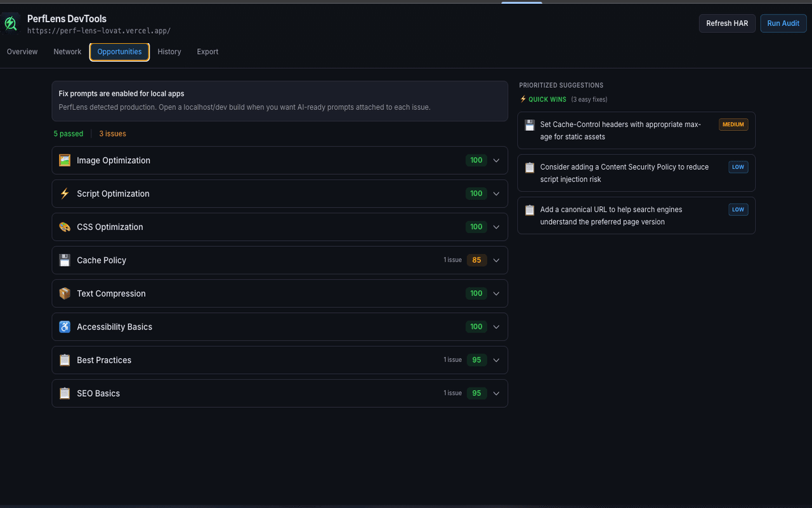Screen dimensions: 812x508
Task: Click the Text Compression package icon
Action: click(65, 293)
